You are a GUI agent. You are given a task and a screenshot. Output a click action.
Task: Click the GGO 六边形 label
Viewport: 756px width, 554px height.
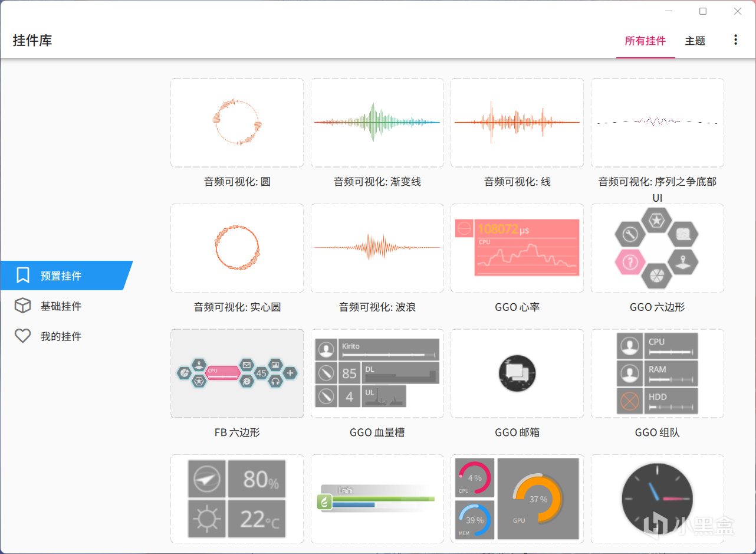(x=658, y=307)
